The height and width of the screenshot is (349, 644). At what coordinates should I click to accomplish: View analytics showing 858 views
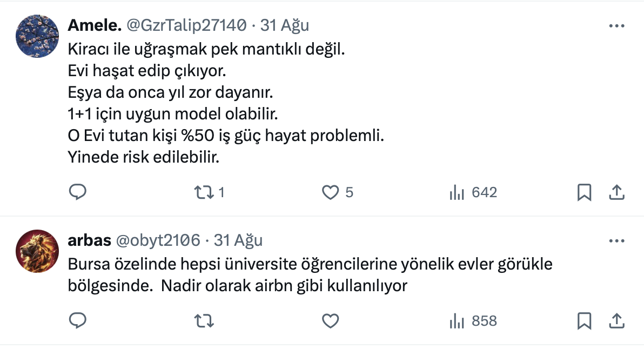(x=473, y=321)
